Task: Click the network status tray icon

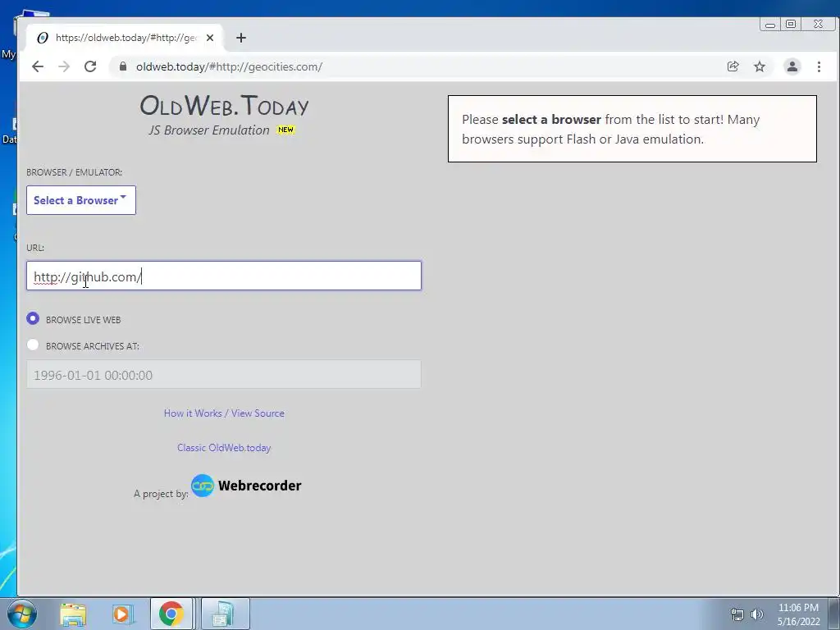Action: pos(737,614)
